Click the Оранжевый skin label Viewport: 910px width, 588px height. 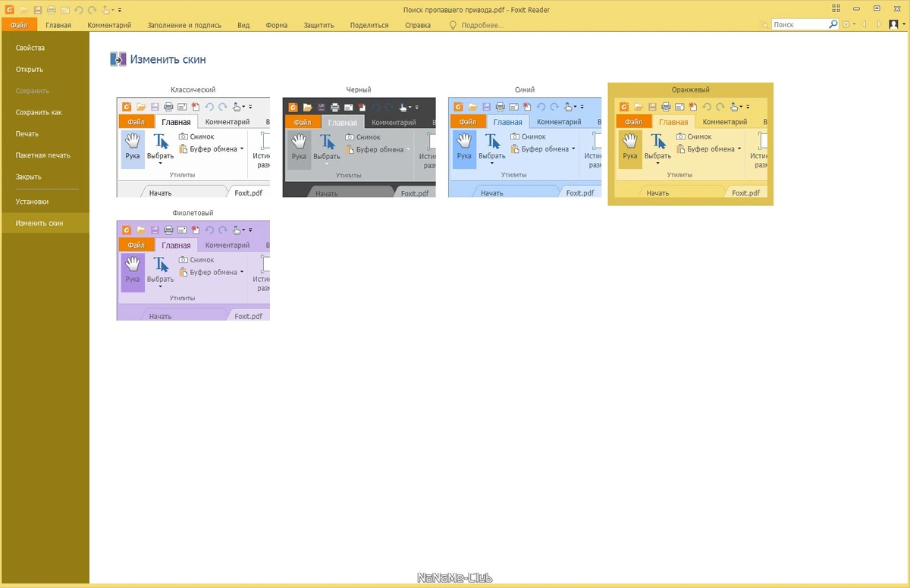pos(690,89)
